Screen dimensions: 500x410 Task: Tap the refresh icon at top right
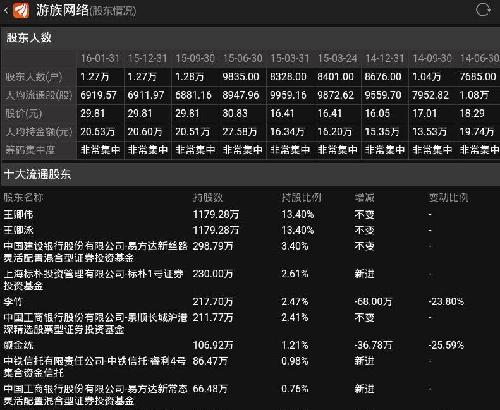pyautogui.click(x=483, y=10)
